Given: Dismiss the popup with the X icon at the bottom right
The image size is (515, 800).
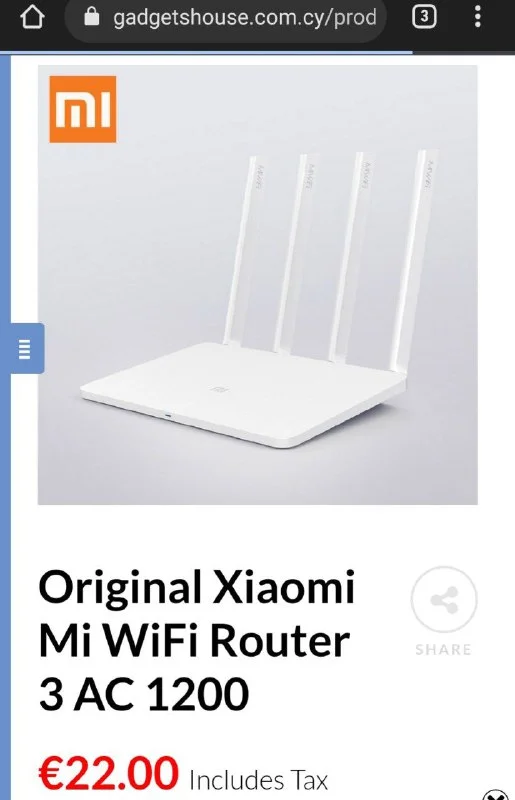Looking at the screenshot, I should coord(496,794).
